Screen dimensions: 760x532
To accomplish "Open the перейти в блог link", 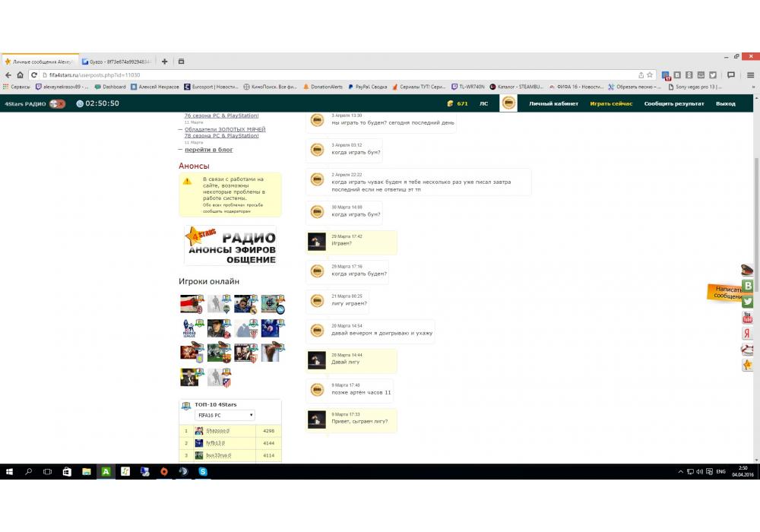I will (x=208, y=150).
